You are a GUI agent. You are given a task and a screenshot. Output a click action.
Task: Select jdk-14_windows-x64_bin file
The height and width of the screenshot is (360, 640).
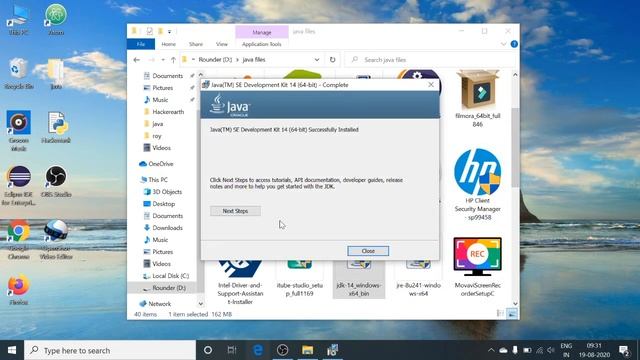359,280
